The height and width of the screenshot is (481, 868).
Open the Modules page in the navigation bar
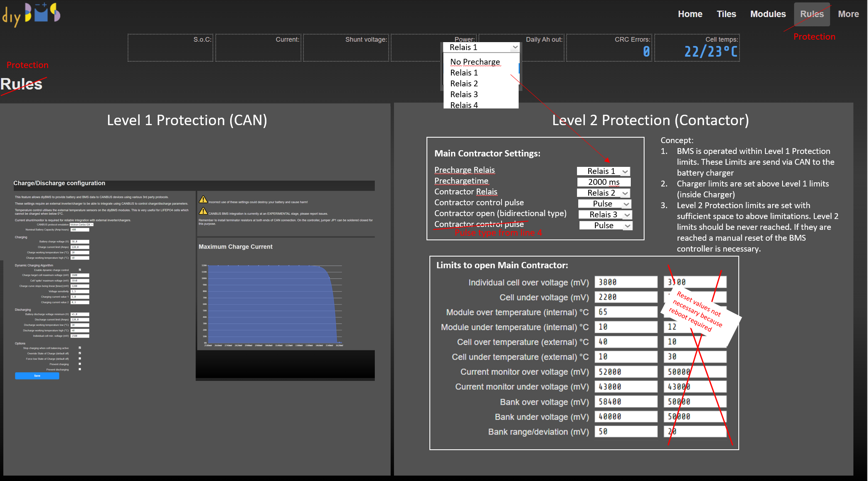[768, 14]
